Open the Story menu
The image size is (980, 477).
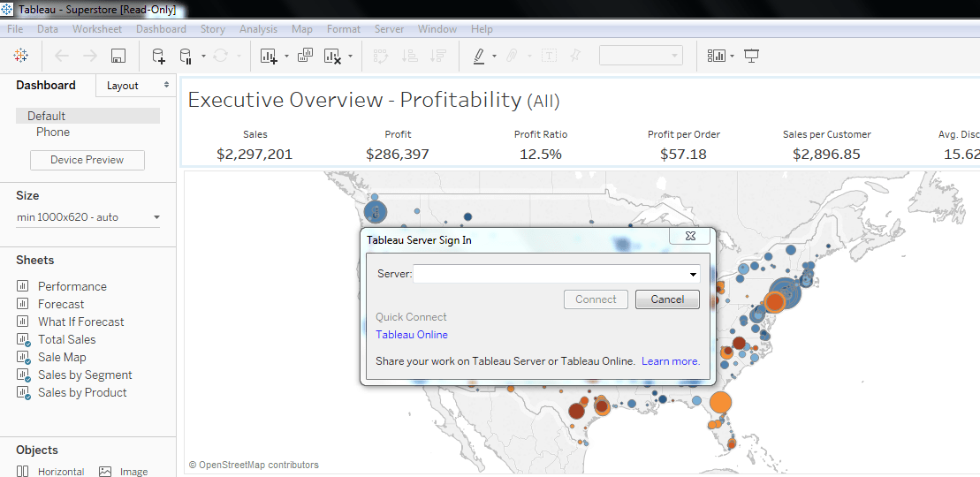212,29
